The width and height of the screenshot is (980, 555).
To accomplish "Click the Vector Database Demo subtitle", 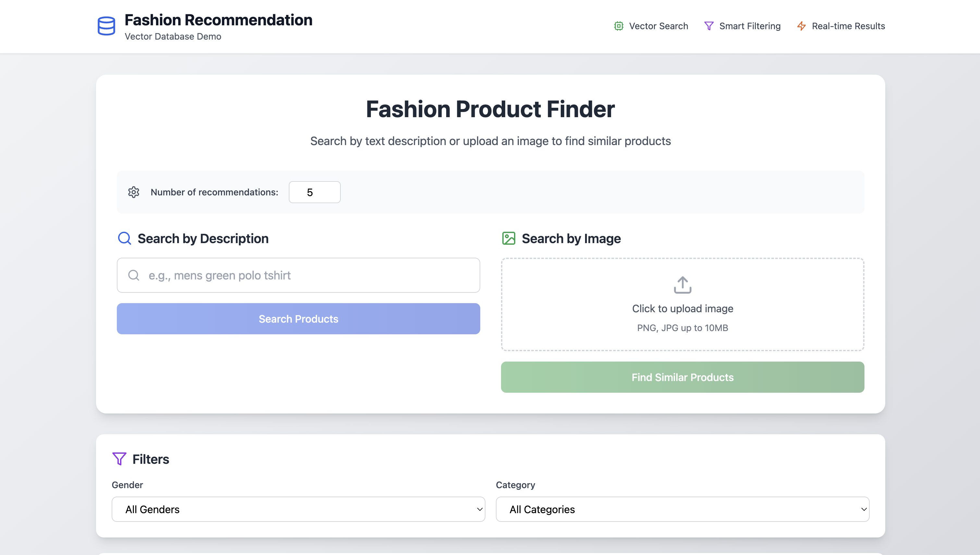I will pyautogui.click(x=173, y=36).
